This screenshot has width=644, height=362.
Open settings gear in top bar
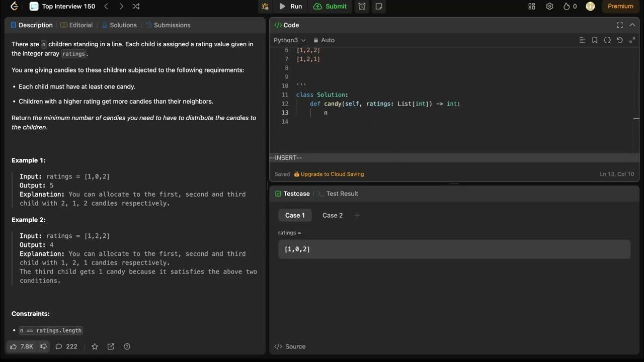pos(549,7)
